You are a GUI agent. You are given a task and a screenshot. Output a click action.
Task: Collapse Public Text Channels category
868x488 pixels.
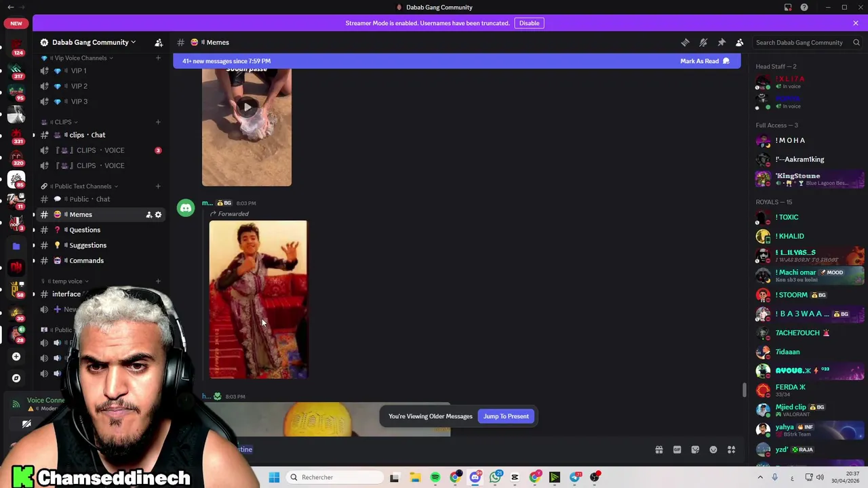[83, 186]
